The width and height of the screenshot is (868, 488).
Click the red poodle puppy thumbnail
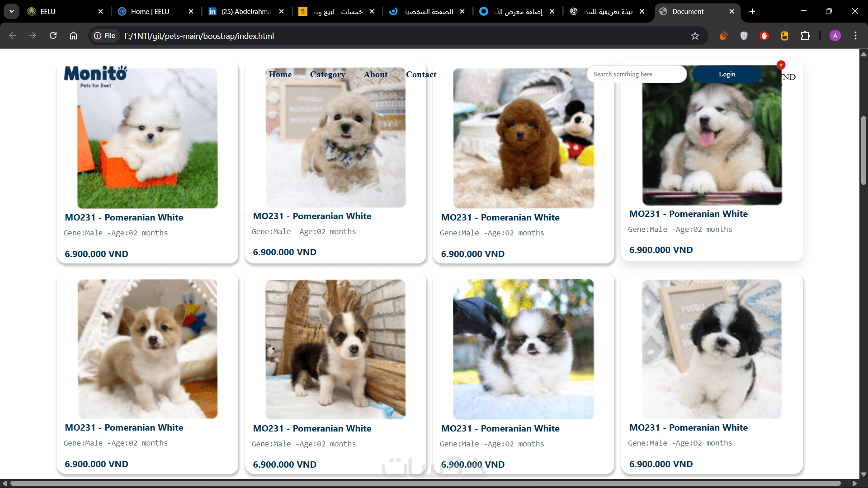click(524, 138)
